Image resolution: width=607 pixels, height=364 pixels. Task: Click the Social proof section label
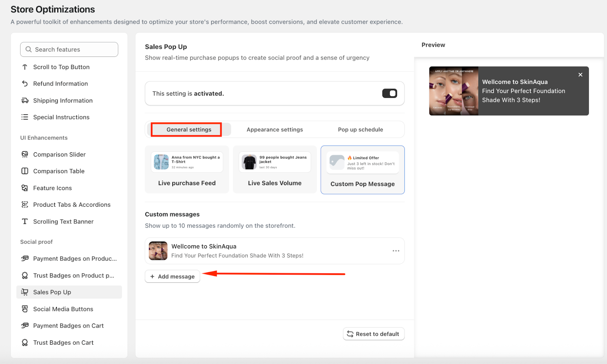(x=36, y=242)
